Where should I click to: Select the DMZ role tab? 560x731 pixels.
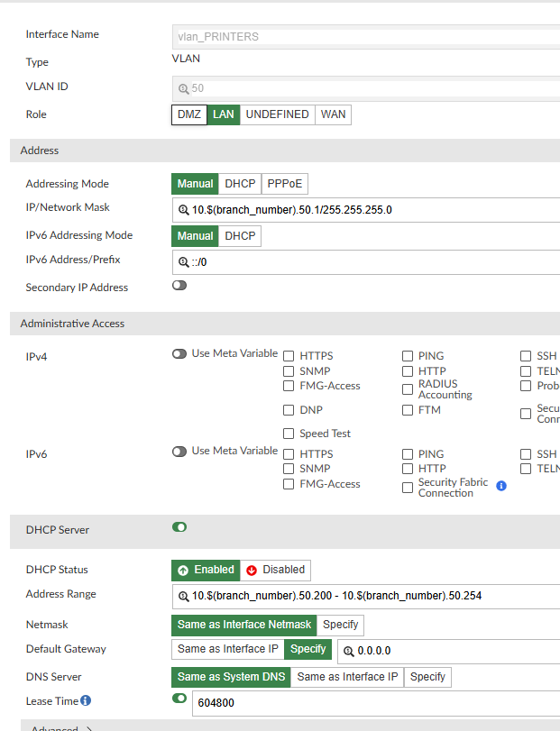[x=188, y=114]
